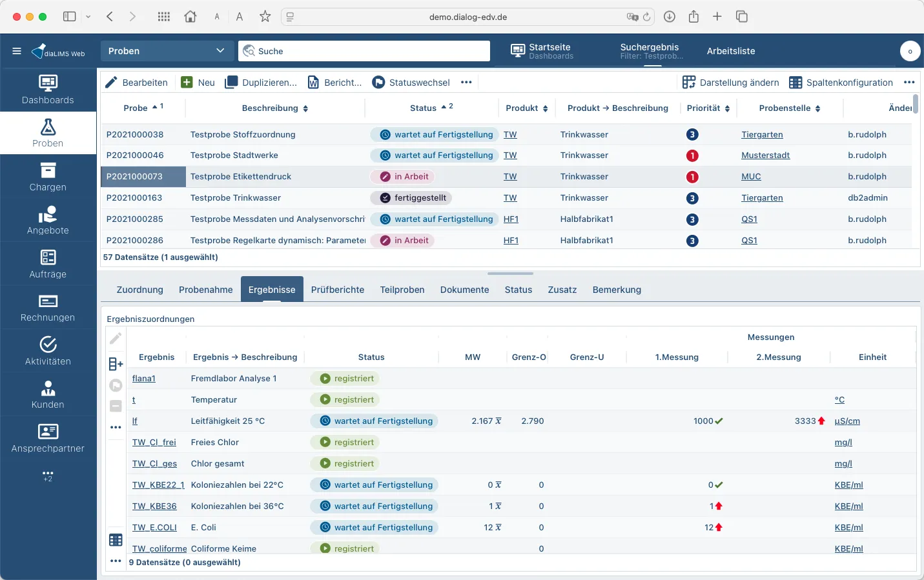Go to Aufträge in the sidebar
This screenshot has height=580, width=924.
48,264
